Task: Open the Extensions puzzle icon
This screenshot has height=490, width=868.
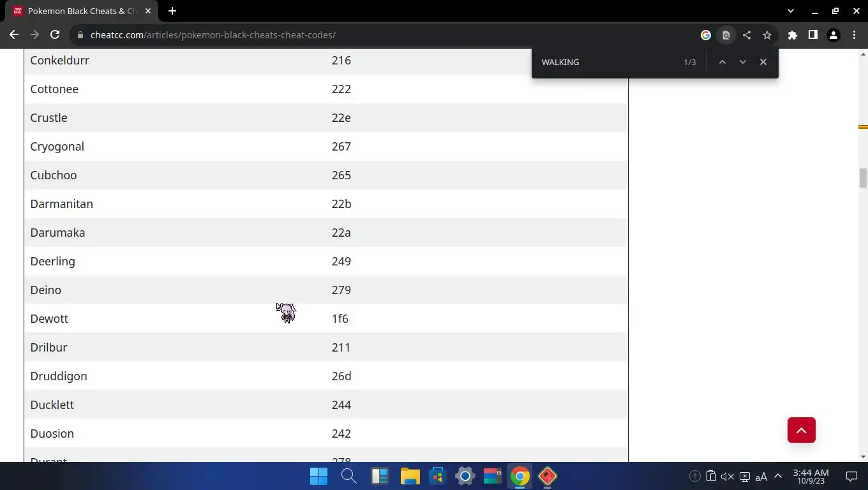Action: [793, 35]
